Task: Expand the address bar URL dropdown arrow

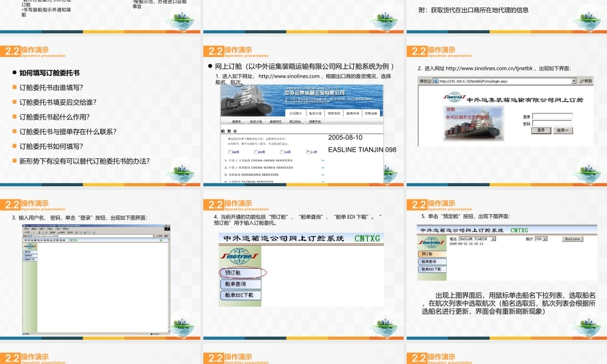Action: [574, 81]
